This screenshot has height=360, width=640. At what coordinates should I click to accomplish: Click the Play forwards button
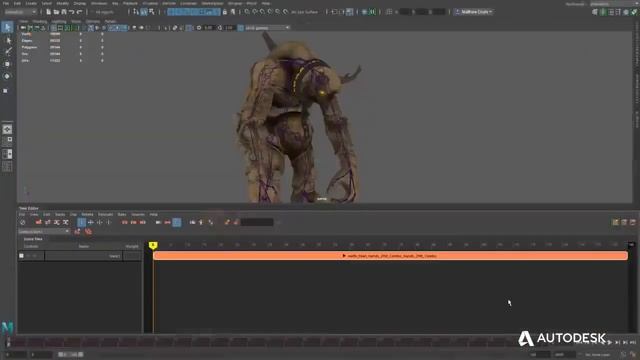pyautogui.click(x=610, y=342)
